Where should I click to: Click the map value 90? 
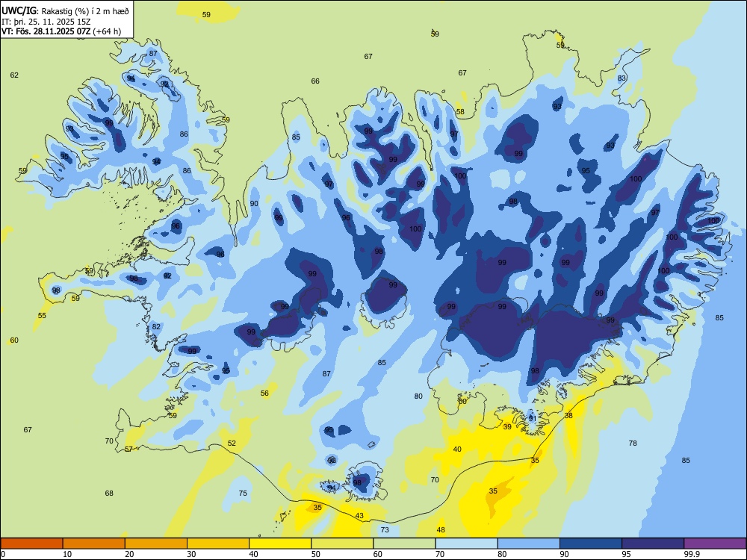[255, 203]
